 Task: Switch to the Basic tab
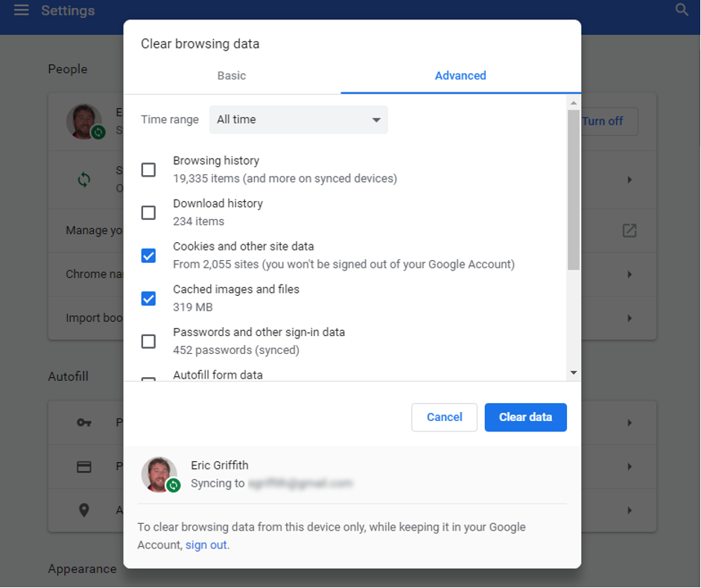232,75
